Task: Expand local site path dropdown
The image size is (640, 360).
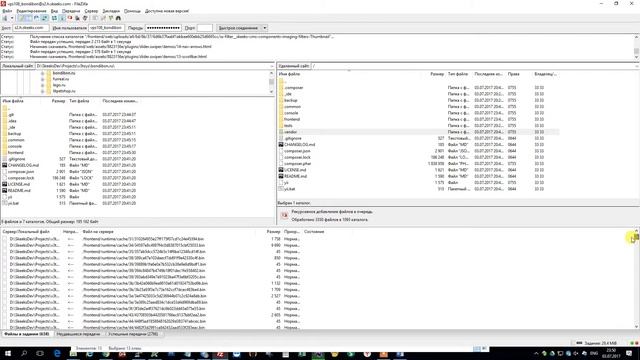Action: click(272, 66)
